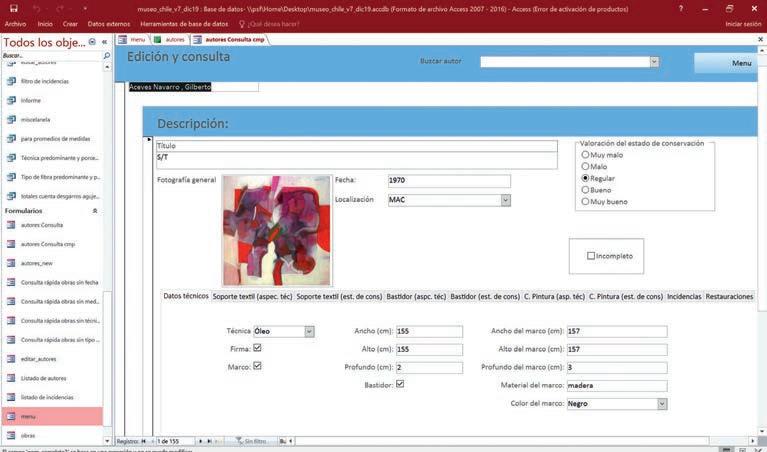
Task: Switch to the 'menu' document tab
Action: coord(133,40)
